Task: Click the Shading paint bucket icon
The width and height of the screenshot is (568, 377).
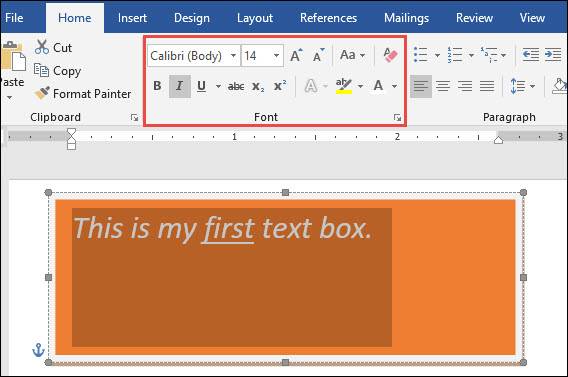Action: point(560,86)
